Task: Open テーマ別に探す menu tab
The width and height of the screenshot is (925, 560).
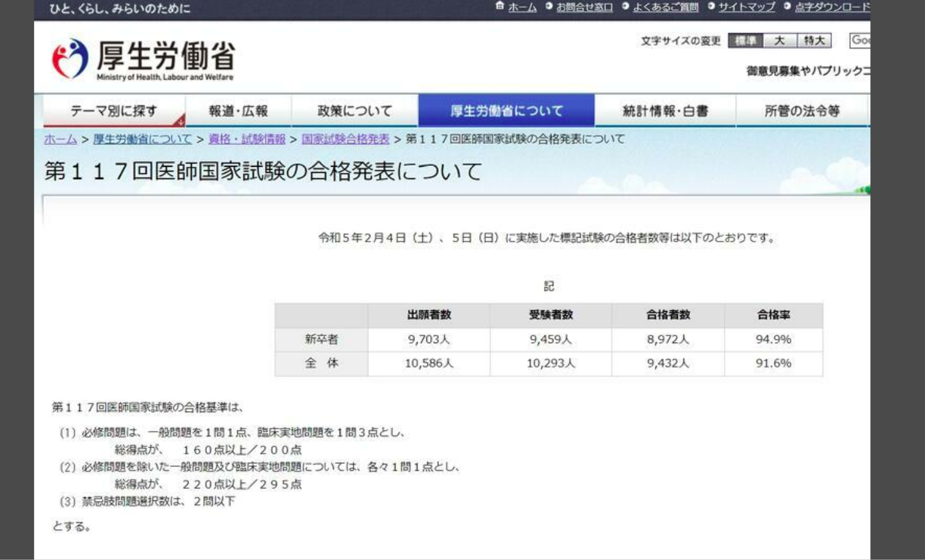Action: pyautogui.click(x=114, y=111)
